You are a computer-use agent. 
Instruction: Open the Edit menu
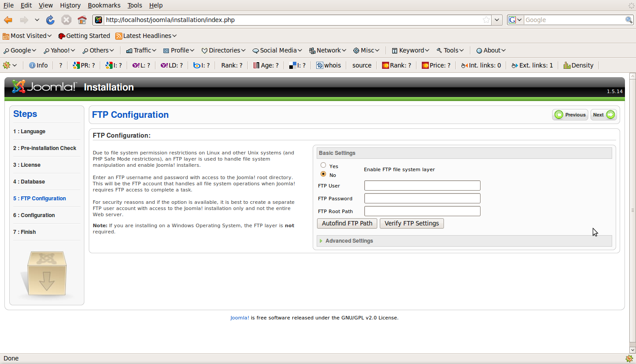click(x=26, y=5)
